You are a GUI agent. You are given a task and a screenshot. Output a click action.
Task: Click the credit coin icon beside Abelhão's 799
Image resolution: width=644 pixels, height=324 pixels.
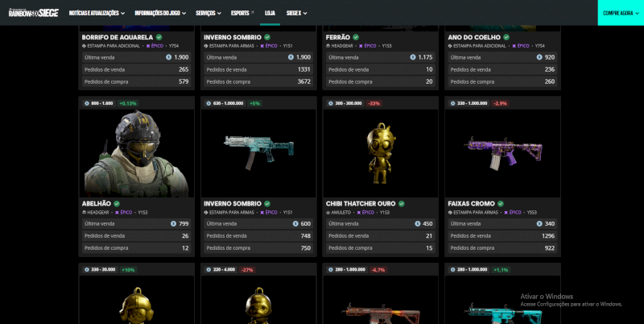pos(173,223)
